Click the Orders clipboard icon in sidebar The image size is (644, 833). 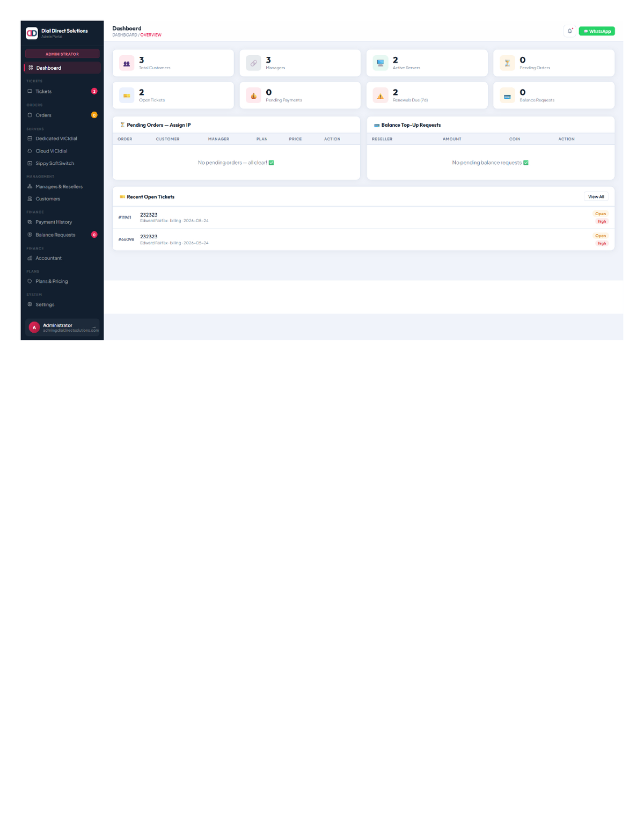coord(30,115)
